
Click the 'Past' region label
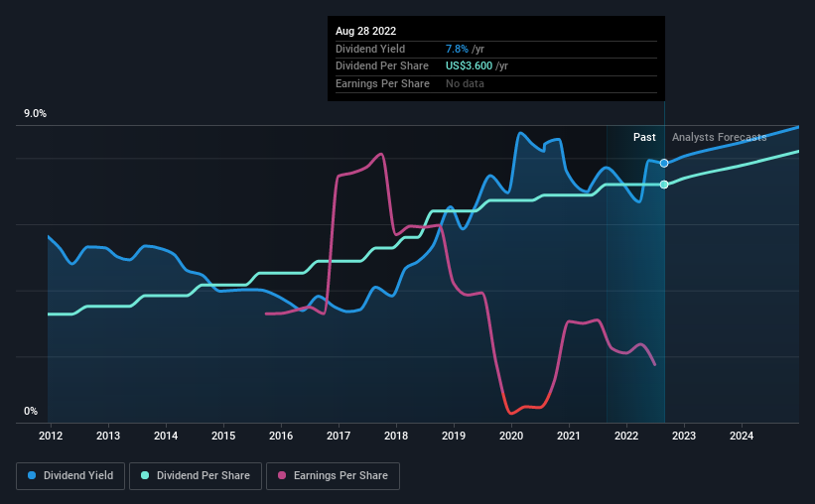pos(644,137)
